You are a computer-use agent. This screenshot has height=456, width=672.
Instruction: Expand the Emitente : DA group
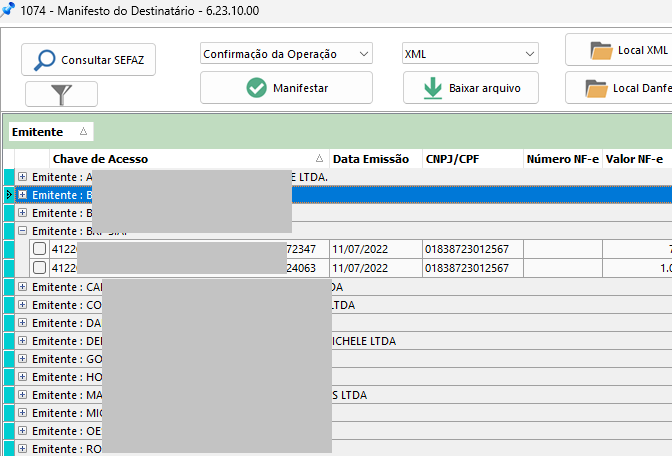coord(22,323)
